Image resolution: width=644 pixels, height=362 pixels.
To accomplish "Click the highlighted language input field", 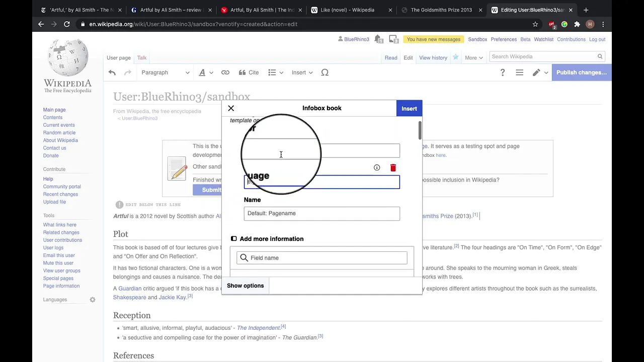I will (x=322, y=182).
